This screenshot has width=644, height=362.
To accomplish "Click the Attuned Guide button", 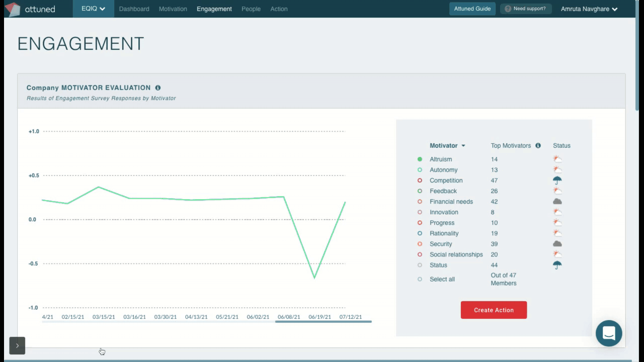I will 472,9.
